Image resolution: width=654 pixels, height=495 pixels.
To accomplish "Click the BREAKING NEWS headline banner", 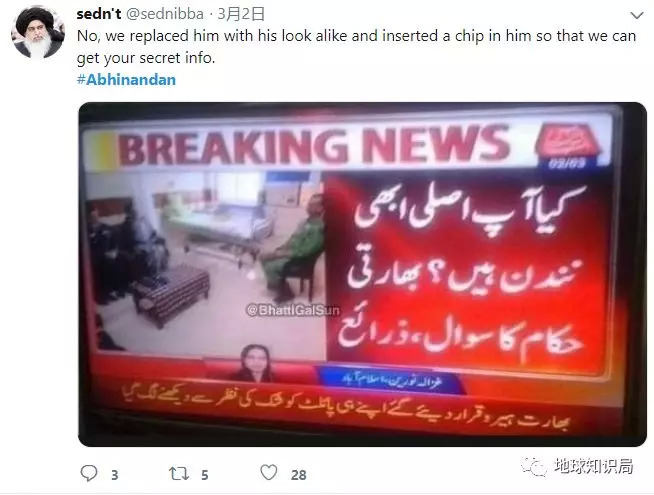I will pyautogui.click(x=314, y=146).
